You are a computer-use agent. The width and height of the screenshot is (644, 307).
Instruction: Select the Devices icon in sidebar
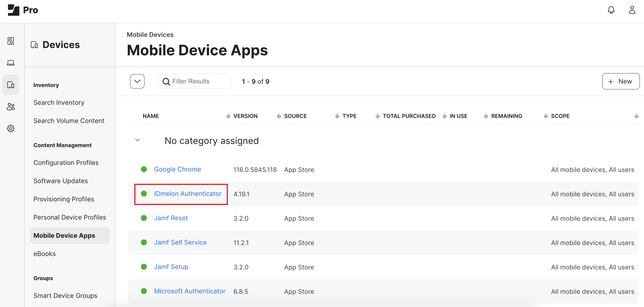(11, 85)
